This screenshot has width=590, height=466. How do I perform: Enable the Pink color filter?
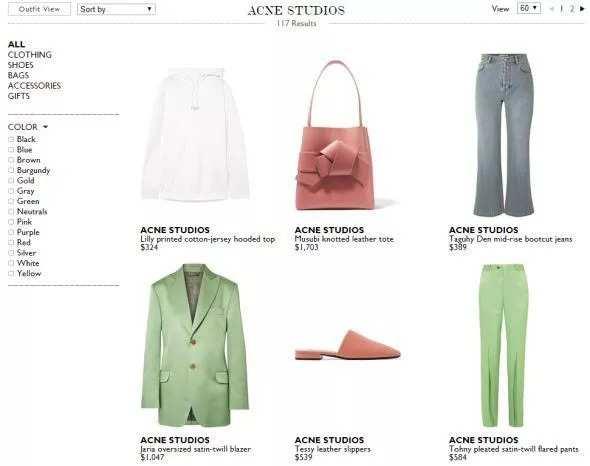(x=11, y=222)
